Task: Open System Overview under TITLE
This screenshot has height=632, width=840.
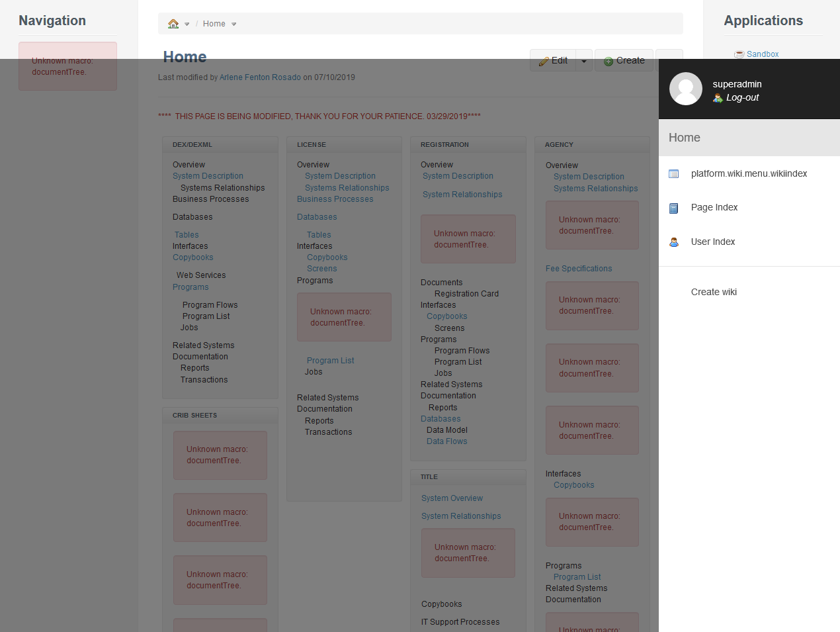Action: point(452,498)
